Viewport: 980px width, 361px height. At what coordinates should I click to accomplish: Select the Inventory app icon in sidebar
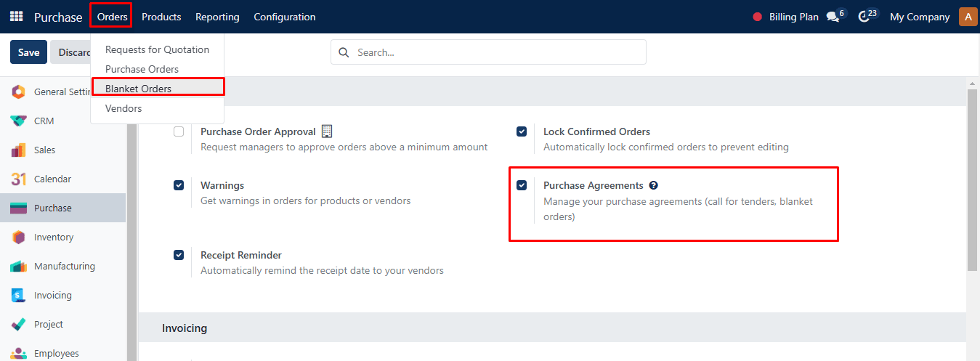coord(19,237)
